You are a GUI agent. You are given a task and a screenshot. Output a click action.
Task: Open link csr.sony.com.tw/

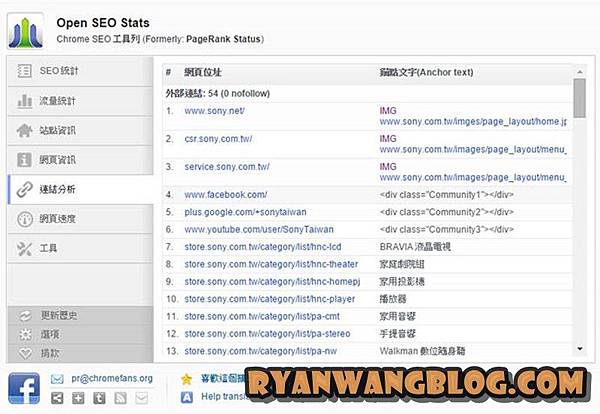click(x=218, y=139)
